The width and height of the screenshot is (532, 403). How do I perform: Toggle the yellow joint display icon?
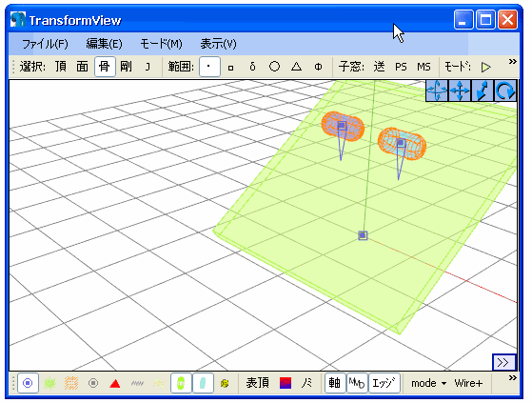(x=225, y=383)
